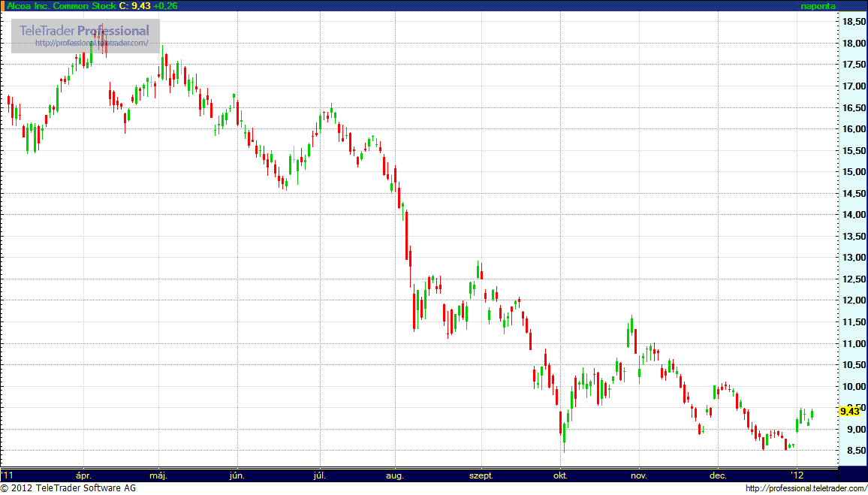The image size is (868, 495).
Task: Click the '12 year marker on time axis
Action: coord(797,475)
